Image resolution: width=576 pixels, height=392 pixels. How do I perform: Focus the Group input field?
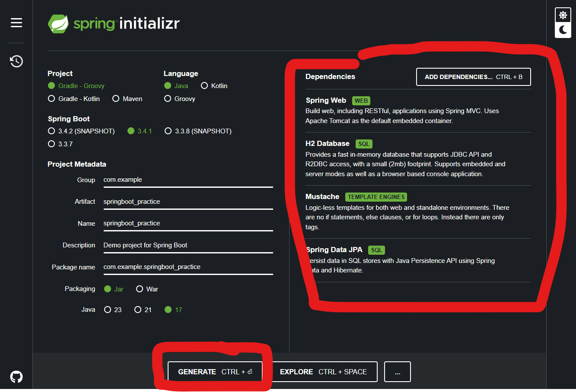click(x=188, y=180)
